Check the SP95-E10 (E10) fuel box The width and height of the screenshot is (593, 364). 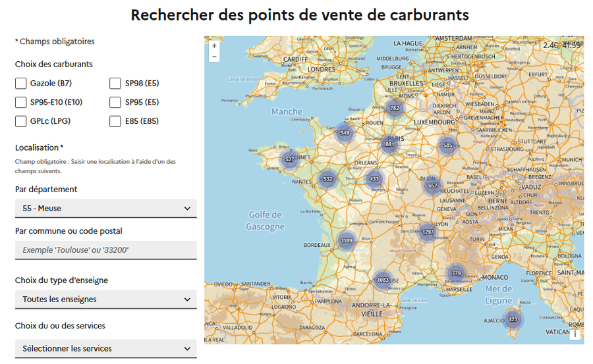(x=21, y=102)
